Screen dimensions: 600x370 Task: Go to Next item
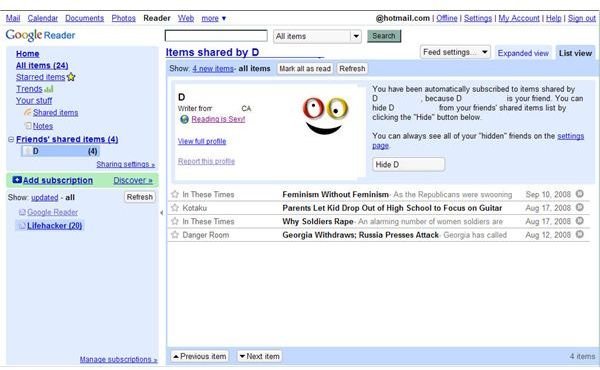coord(259,356)
